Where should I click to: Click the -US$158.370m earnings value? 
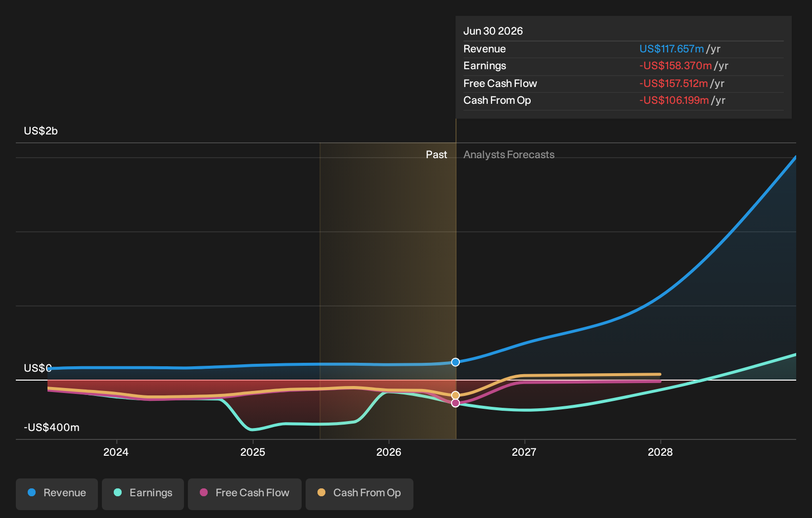[x=676, y=66]
